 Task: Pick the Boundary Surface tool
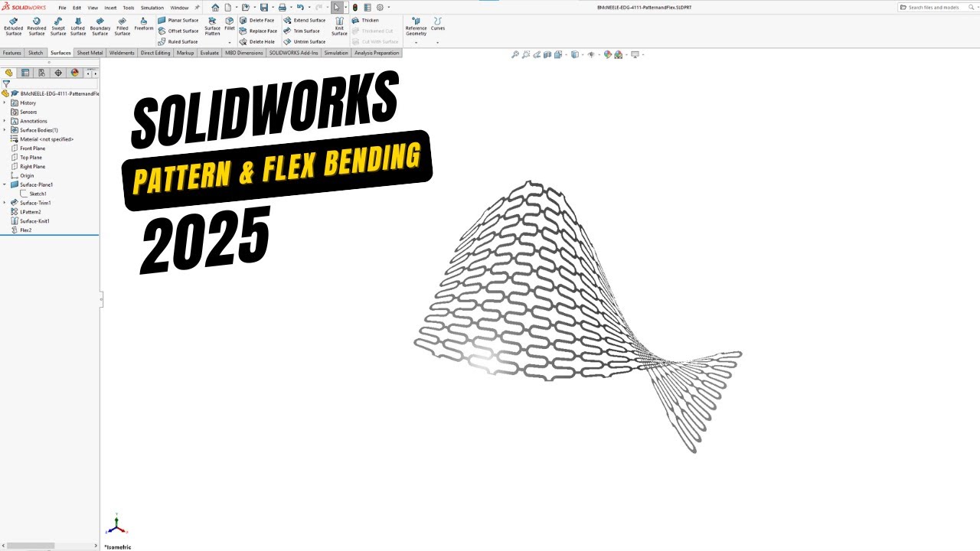click(x=100, y=26)
